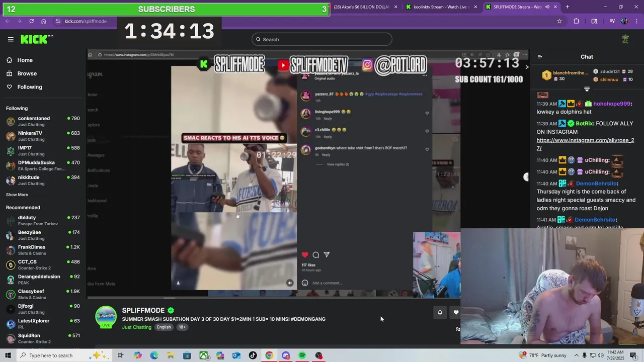Open the Windows Start menu
The width and height of the screenshot is (644, 362).
pyautogui.click(x=8, y=355)
